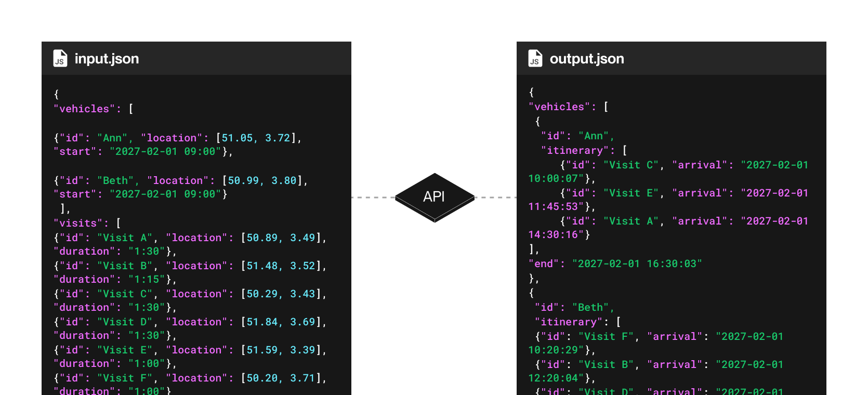Click the JS file icon beside output.json
The height and width of the screenshot is (395, 868).
tap(535, 58)
